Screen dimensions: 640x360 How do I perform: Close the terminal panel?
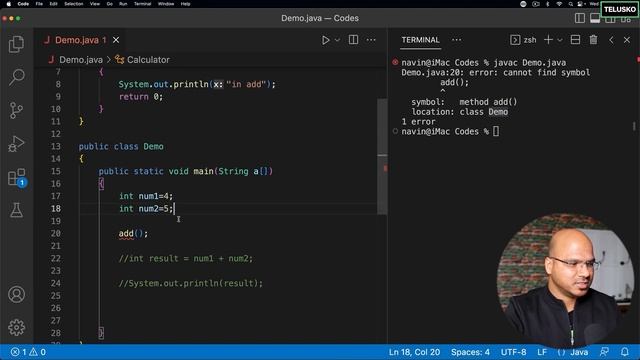click(627, 40)
